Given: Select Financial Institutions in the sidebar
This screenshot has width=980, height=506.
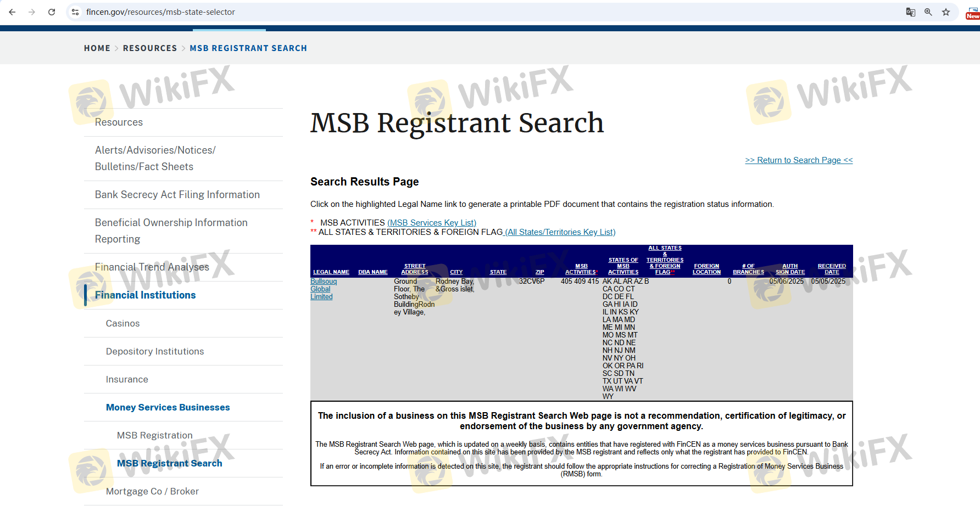Looking at the screenshot, I should coord(146,295).
